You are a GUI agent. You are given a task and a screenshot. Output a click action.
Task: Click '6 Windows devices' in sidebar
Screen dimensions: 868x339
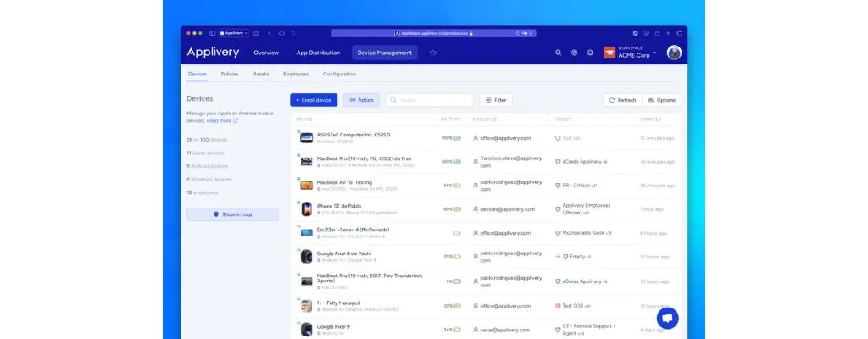[x=209, y=180]
